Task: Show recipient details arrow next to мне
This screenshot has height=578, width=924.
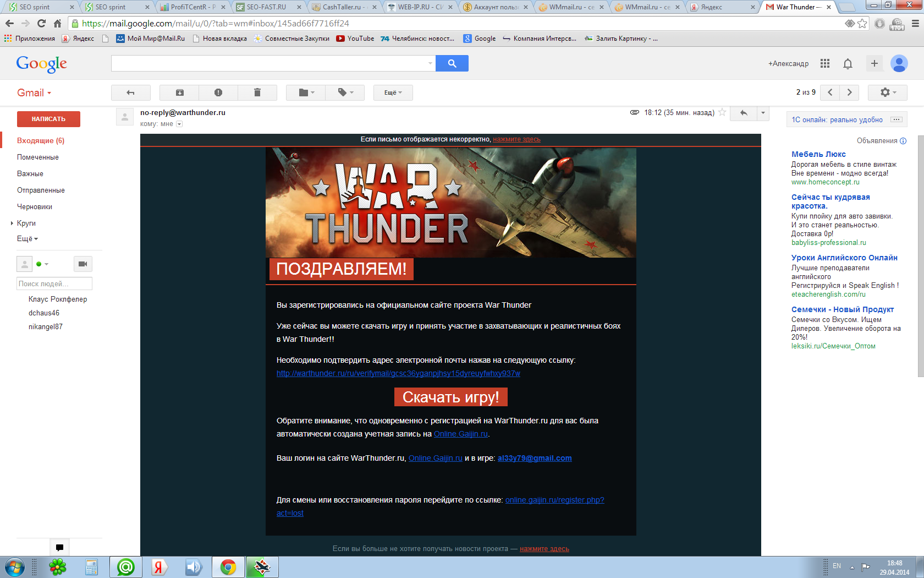Action: click(x=179, y=124)
